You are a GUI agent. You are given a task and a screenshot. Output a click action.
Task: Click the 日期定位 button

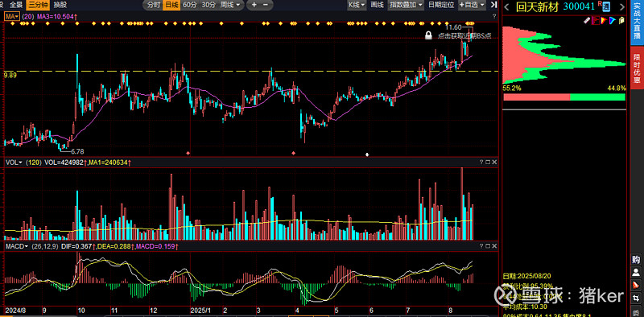pos(441,5)
